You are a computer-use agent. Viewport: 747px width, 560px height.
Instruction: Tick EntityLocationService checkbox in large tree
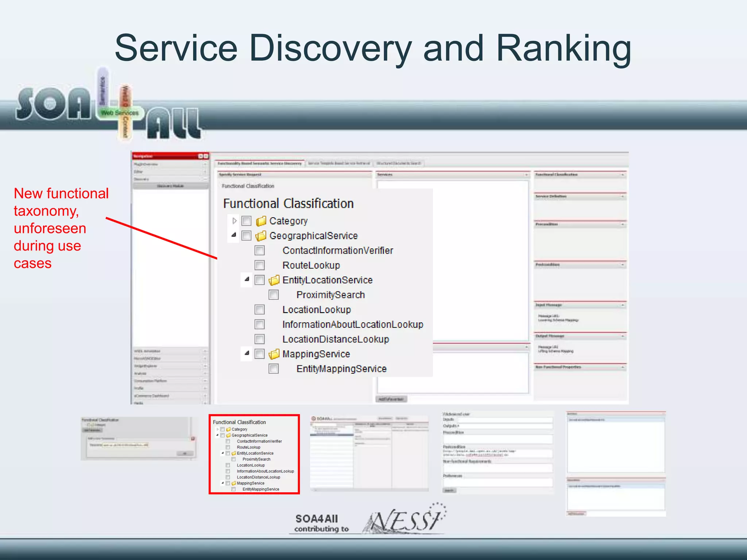[260, 280]
